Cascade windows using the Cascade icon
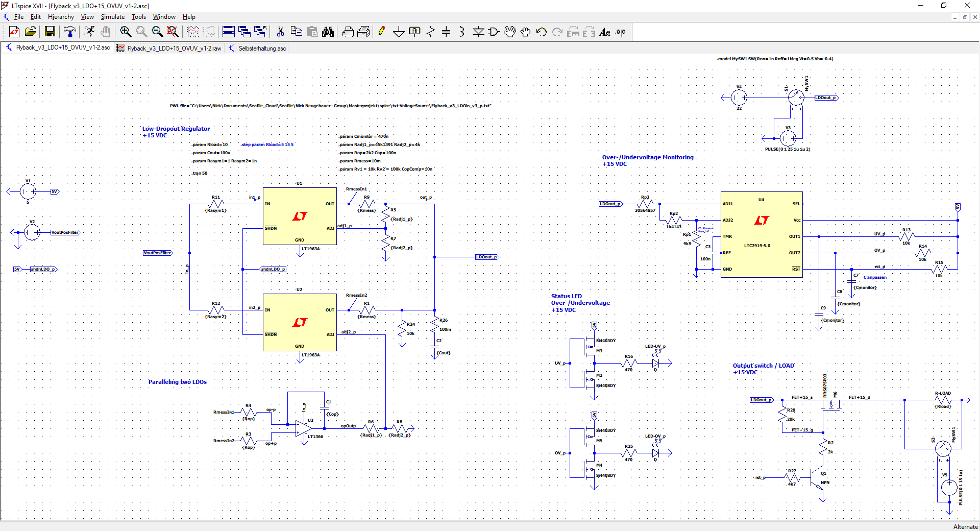Image resolution: width=980 pixels, height=531 pixels. (244, 32)
